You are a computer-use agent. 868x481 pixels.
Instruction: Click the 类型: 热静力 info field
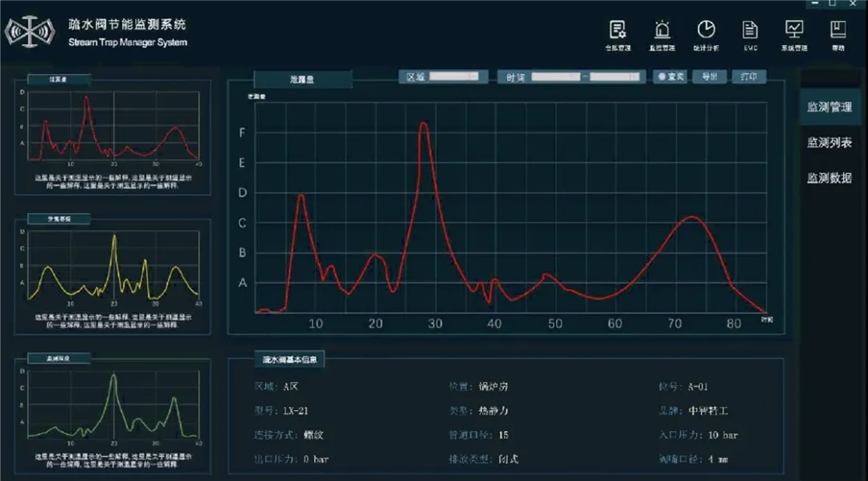(479, 411)
